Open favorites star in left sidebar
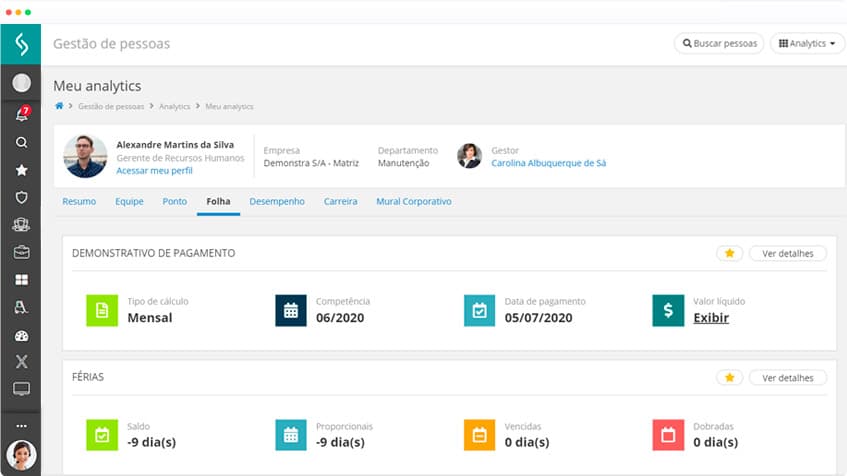The width and height of the screenshot is (847, 476). tap(21, 170)
